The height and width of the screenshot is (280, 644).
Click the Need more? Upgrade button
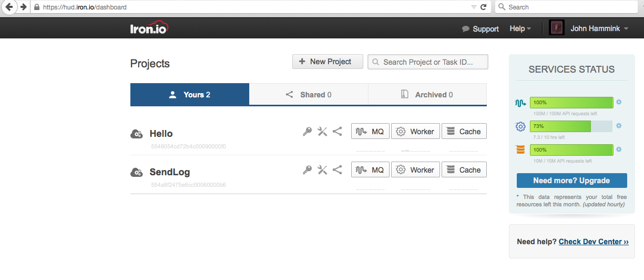coord(571,181)
